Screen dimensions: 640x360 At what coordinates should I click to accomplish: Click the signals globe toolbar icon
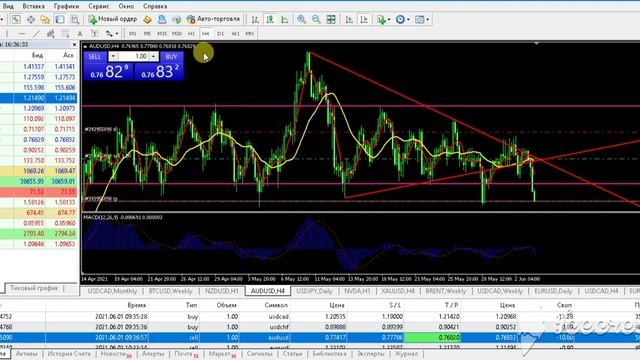(176, 19)
